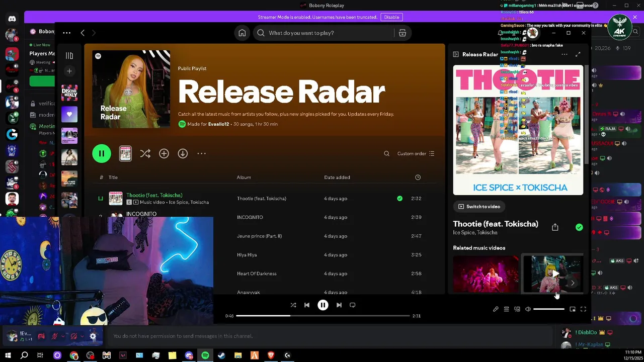
Task: Open Discord deafen options arrow
Action: pos(82,336)
